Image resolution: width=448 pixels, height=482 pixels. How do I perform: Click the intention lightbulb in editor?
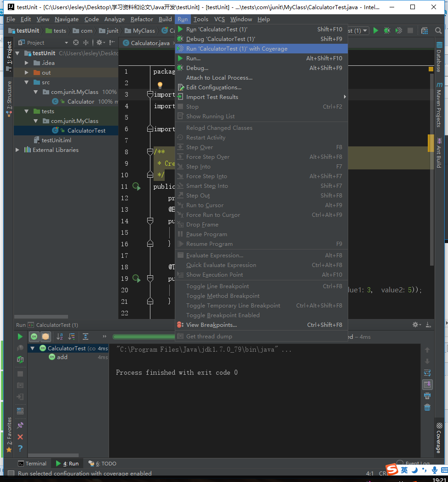tap(160, 85)
